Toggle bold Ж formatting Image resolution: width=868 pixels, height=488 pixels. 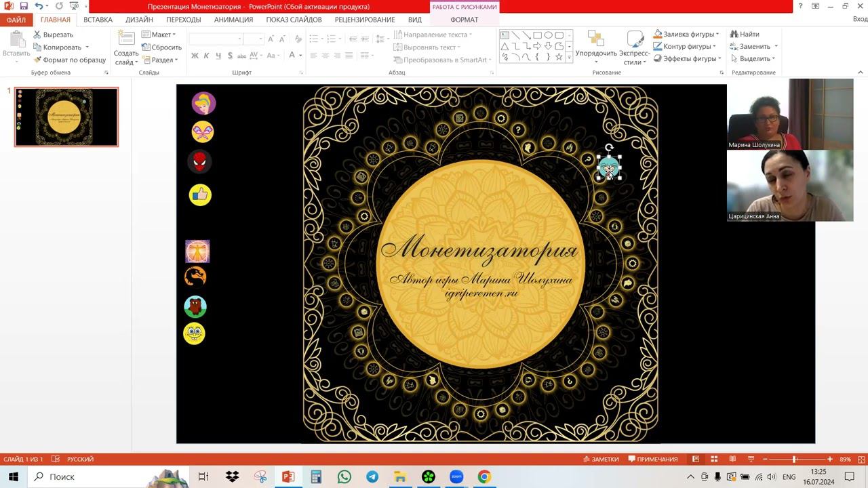tap(195, 56)
